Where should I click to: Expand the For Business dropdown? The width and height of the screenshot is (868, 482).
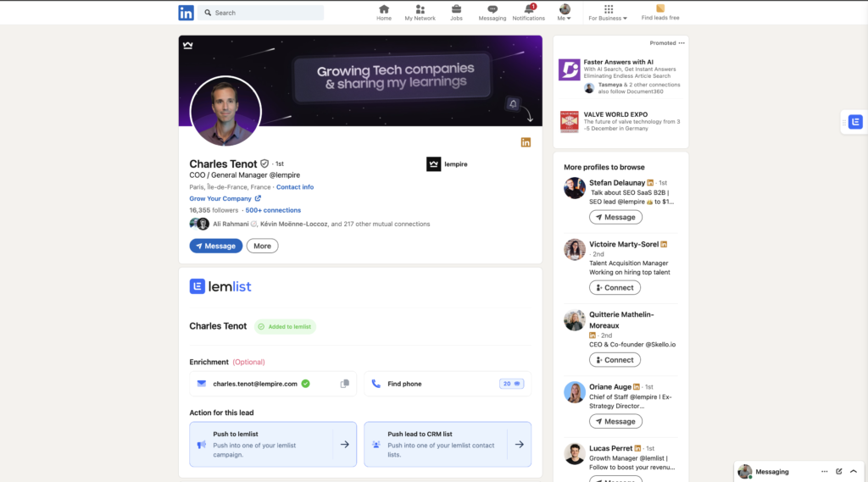point(608,13)
